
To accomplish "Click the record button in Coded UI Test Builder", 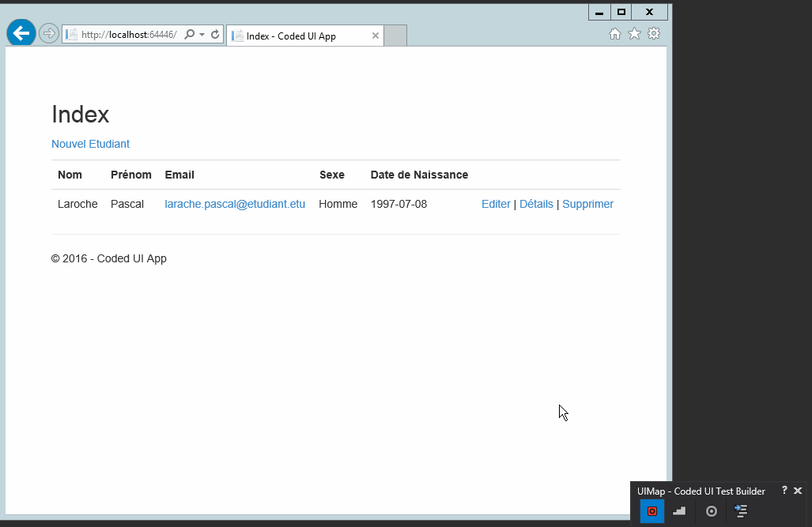I will pos(652,511).
